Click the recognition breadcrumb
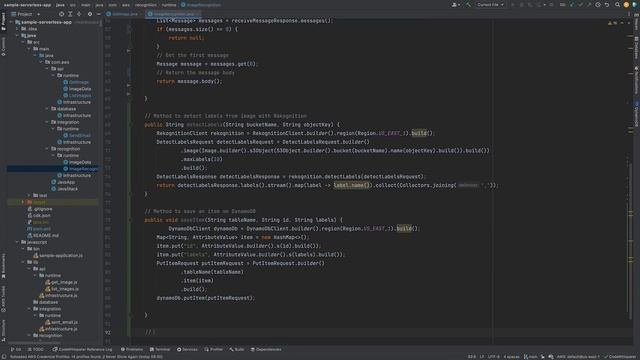The image size is (640, 360). tap(145, 5)
